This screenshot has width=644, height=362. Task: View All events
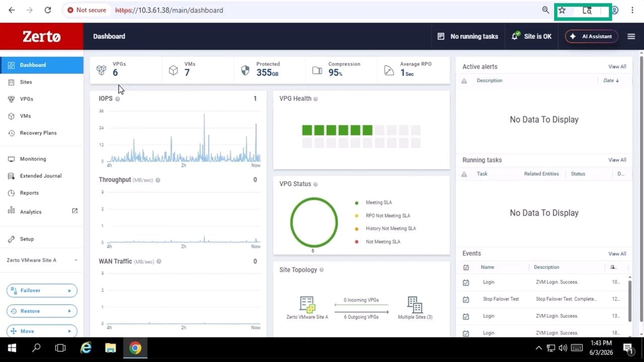click(x=617, y=254)
